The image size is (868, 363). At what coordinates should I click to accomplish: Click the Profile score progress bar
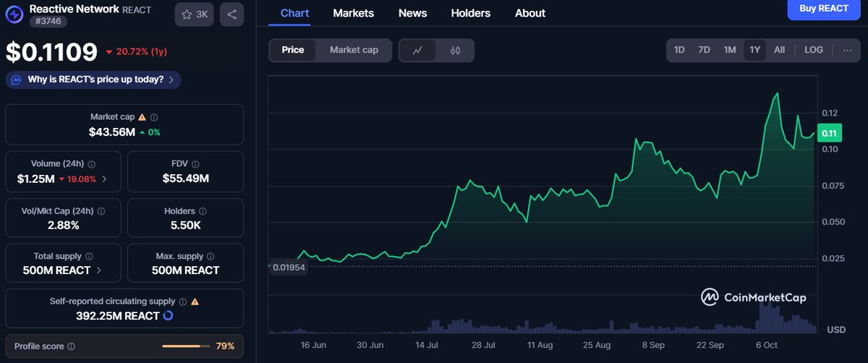pyautogui.click(x=185, y=346)
